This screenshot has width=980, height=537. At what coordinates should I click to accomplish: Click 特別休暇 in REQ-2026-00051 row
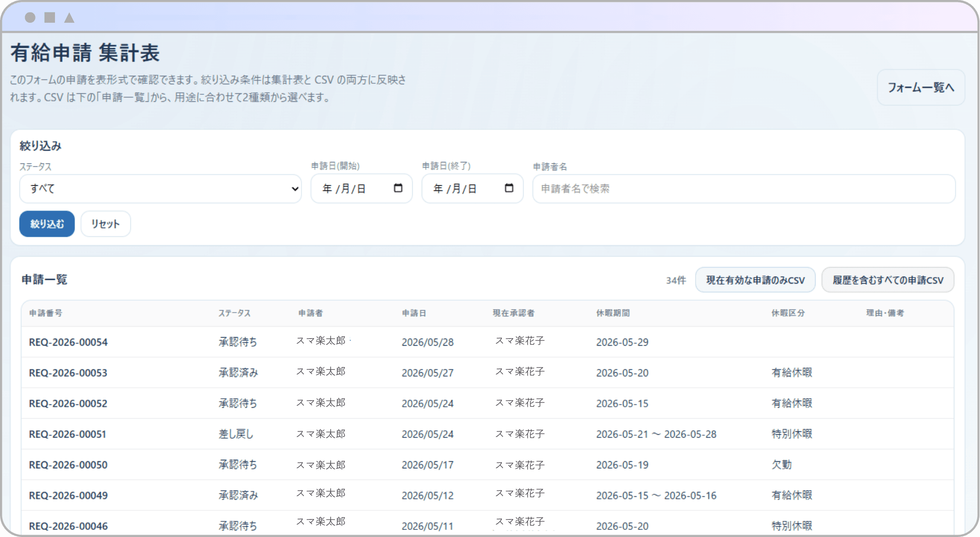791,434
